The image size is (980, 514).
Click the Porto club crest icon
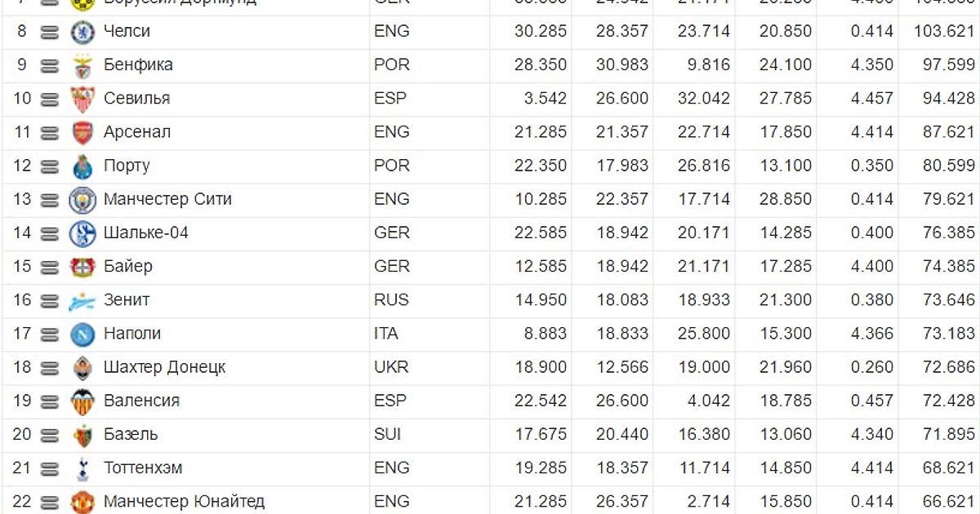click(82, 166)
